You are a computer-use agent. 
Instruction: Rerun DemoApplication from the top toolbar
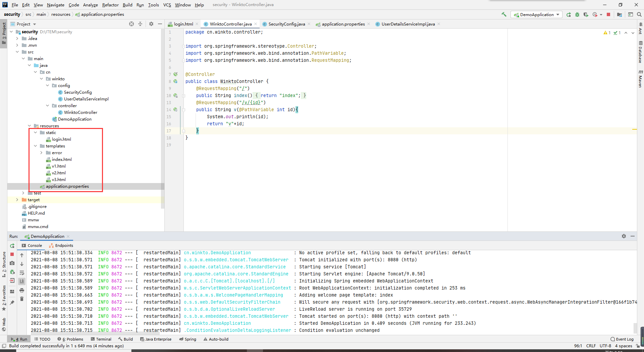click(x=569, y=14)
